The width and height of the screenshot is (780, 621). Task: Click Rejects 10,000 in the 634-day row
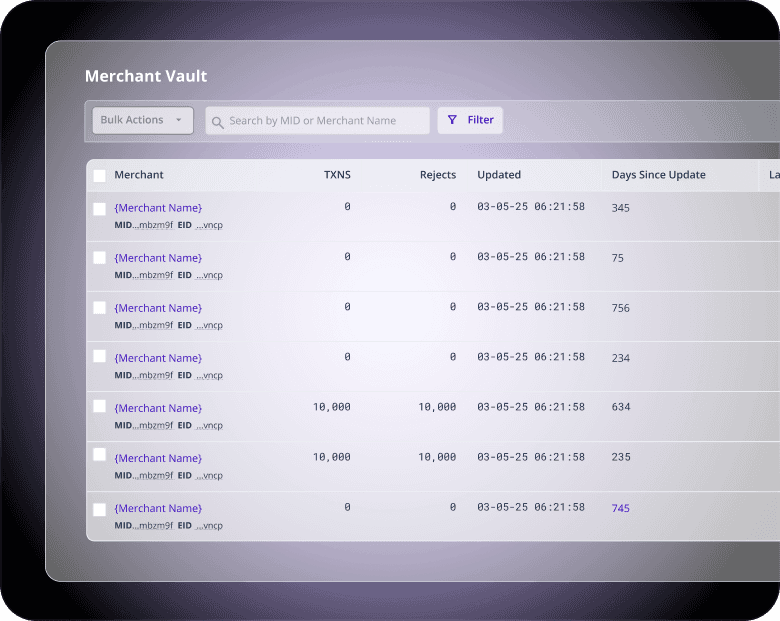[x=437, y=407]
